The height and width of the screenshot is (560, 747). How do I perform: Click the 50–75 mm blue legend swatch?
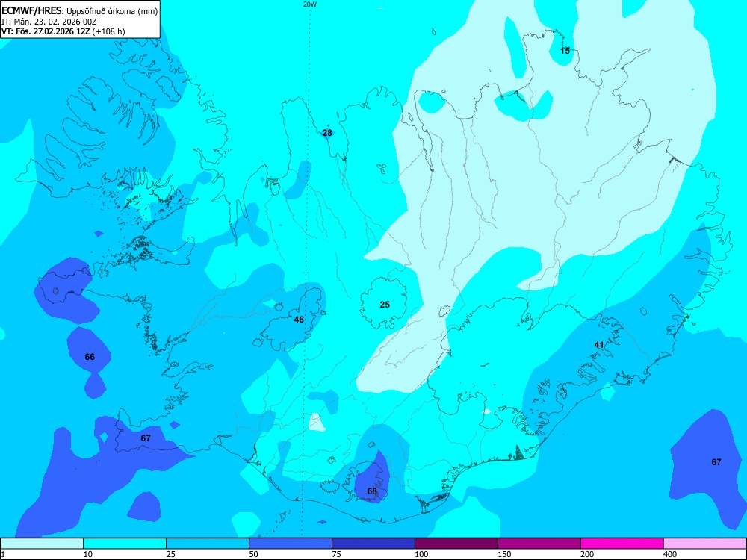(x=291, y=544)
